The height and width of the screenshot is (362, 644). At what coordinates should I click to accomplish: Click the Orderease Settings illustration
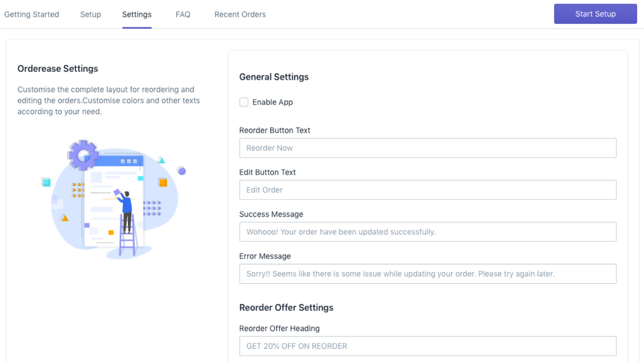[x=113, y=199]
